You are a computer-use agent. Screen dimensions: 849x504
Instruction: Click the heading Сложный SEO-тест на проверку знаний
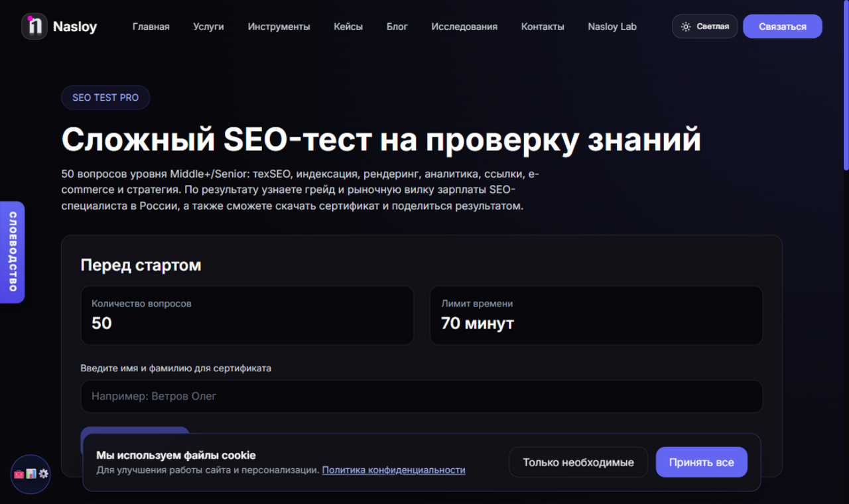click(x=381, y=140)
